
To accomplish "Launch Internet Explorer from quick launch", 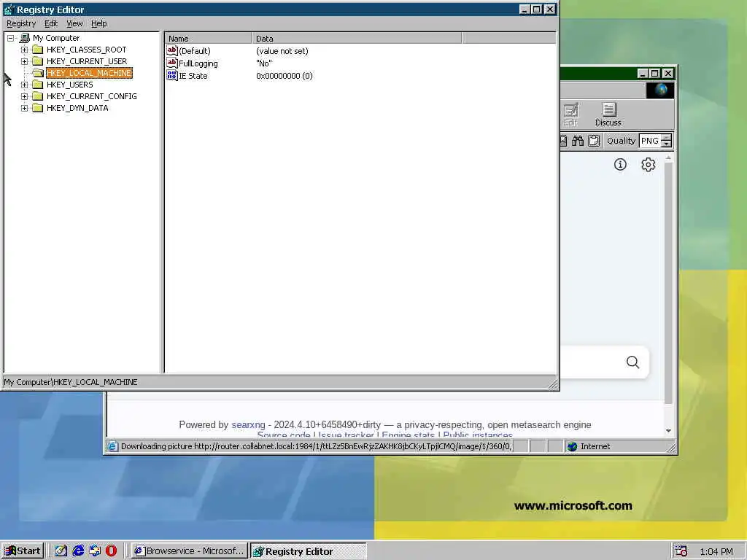I will (78, 551).
